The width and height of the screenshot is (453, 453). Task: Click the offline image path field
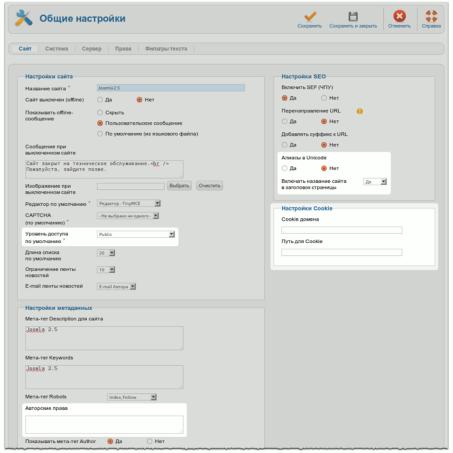130,186
